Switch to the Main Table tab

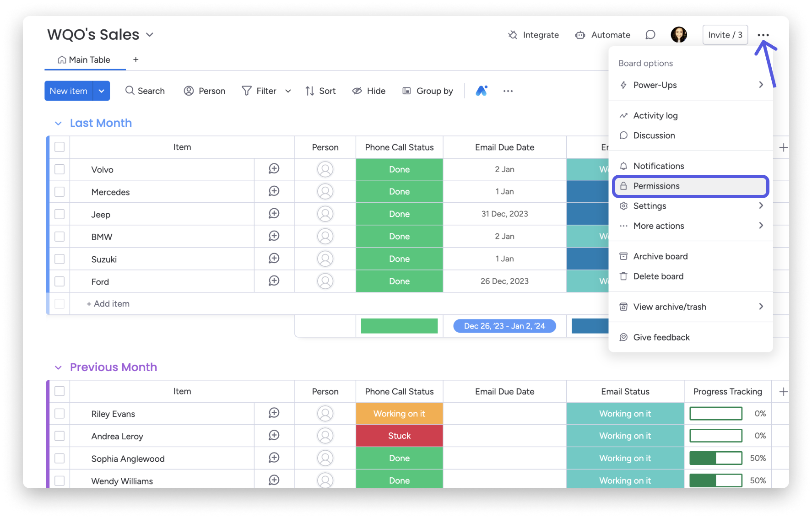(x=85, y=59)
